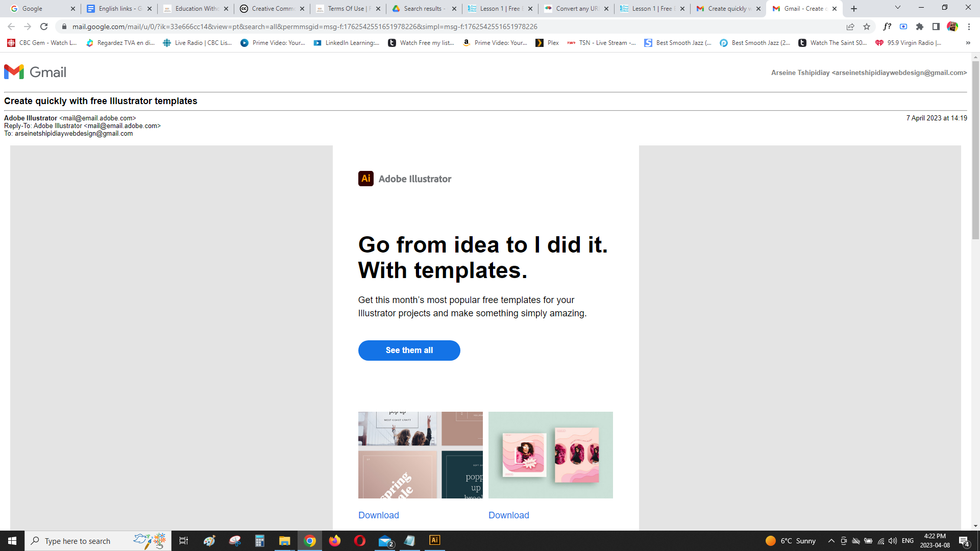This screenshot has height=551, width=980.
Task: Open the Chrome profile avatar
Action: pyautogui.click(x=952, y=27)
